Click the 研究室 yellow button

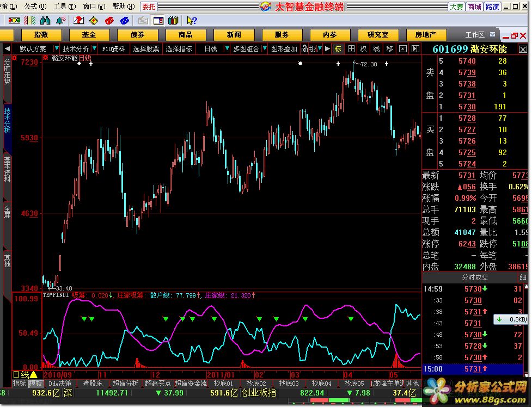coord(378,35)
